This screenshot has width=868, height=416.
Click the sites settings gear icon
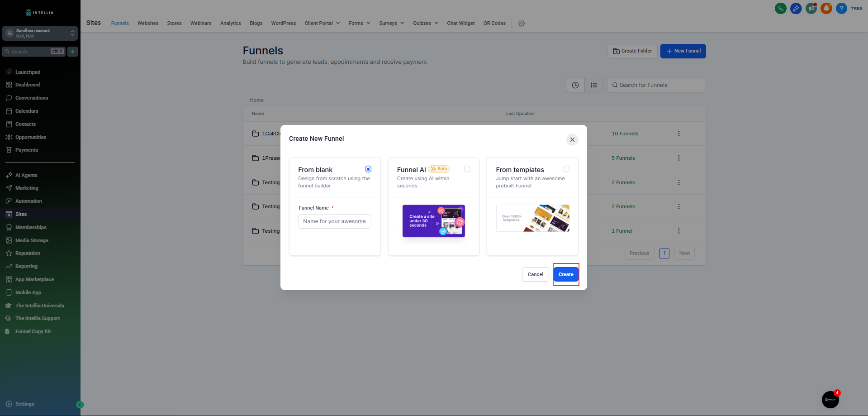click(522, 23)
